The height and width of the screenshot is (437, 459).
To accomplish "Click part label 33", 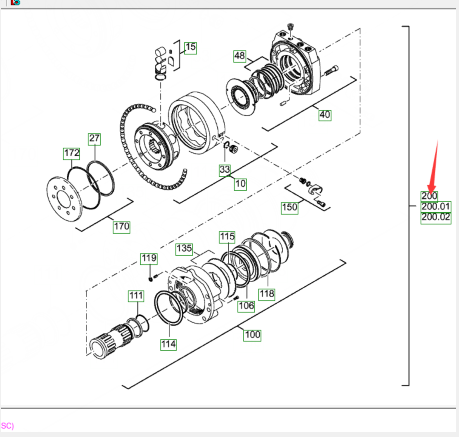I will pyautogui.click(x=225, y=170).
